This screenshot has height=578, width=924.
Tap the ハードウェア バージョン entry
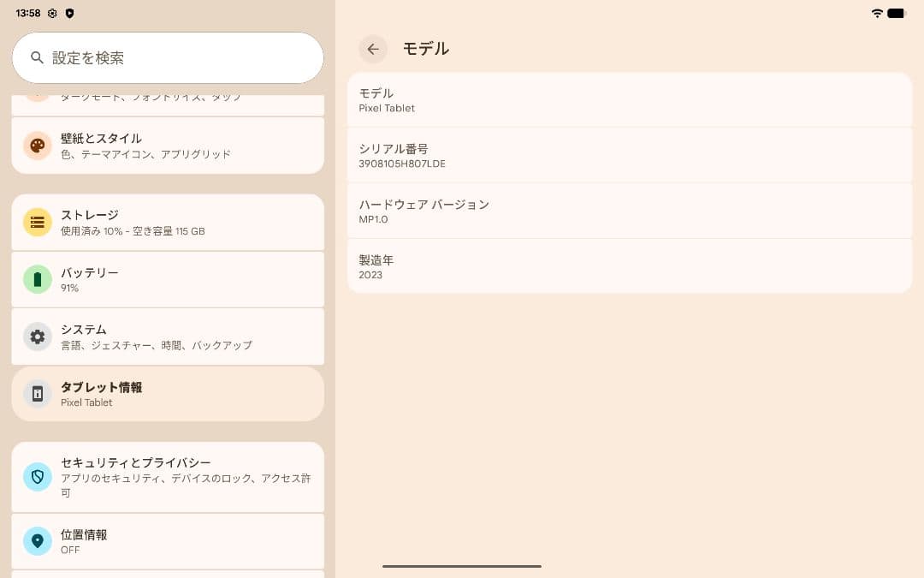[x=629, y=211]
